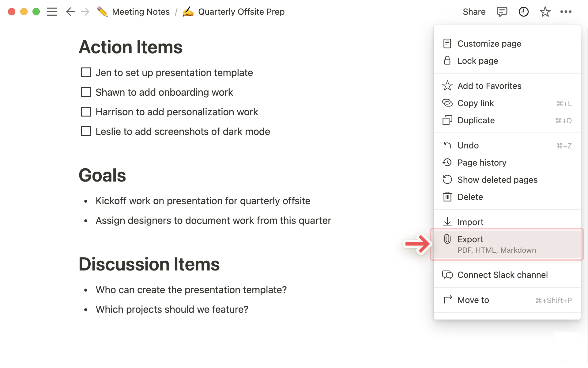588x368 pixels.
Task: Click Add to Favorites button
Action: click(489, 86)
